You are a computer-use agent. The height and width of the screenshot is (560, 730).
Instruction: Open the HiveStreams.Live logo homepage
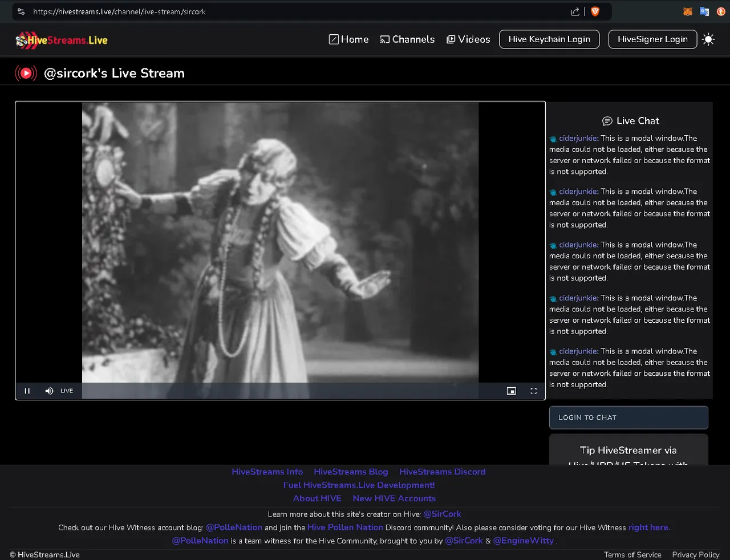tap(62, 40)
